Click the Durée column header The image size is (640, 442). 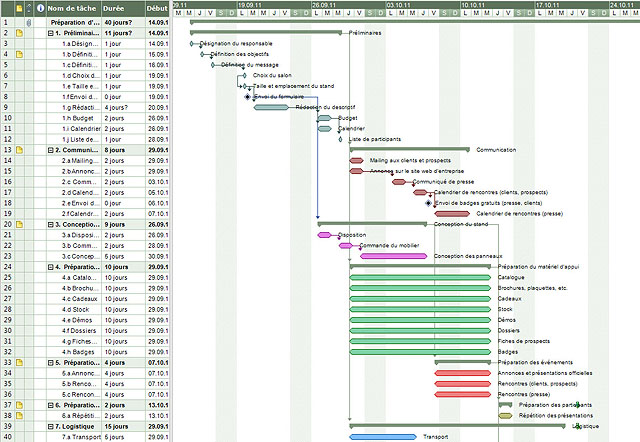click(123, 8)
